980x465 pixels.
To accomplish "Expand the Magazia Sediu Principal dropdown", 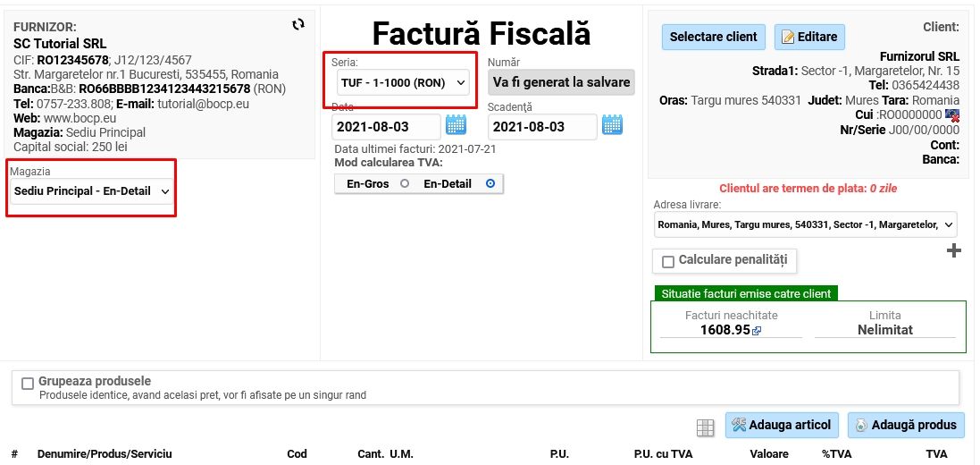I will coord(92,191).
